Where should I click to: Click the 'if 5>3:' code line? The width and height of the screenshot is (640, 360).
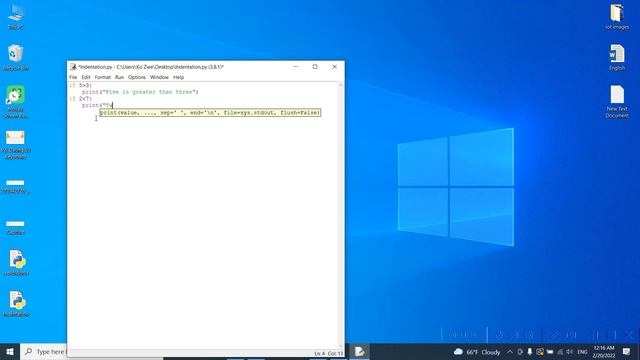click(x=80, y=85)
